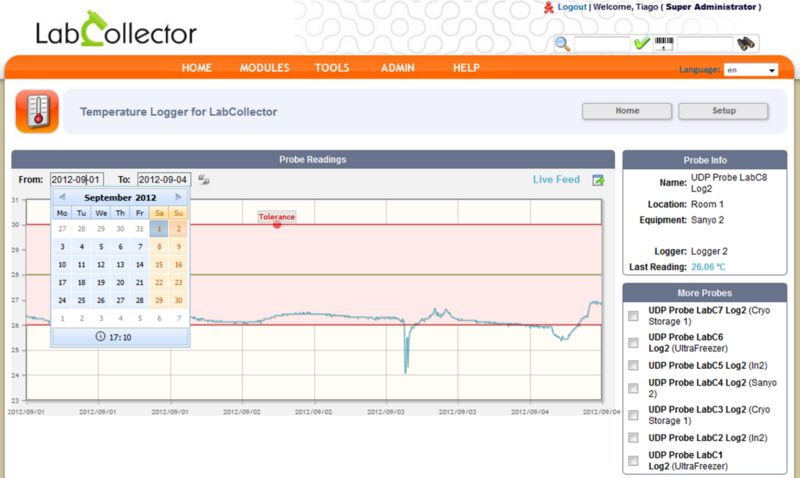Check UDP Probe LabC1 Log2 checkbox

click(x=633, y=461)
